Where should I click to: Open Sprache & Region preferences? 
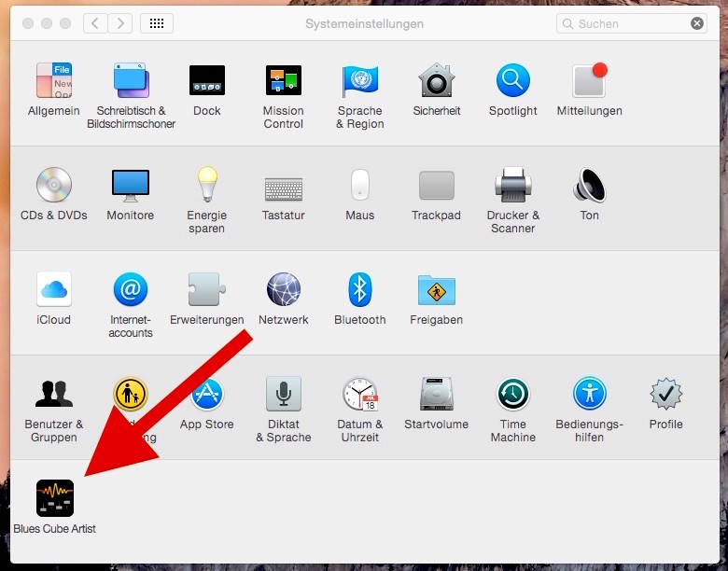(x=360, y=80)
